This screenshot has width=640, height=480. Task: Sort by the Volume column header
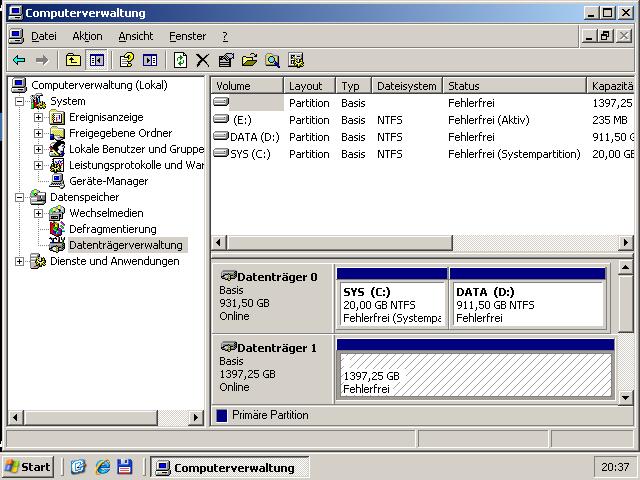click(247, 86)
